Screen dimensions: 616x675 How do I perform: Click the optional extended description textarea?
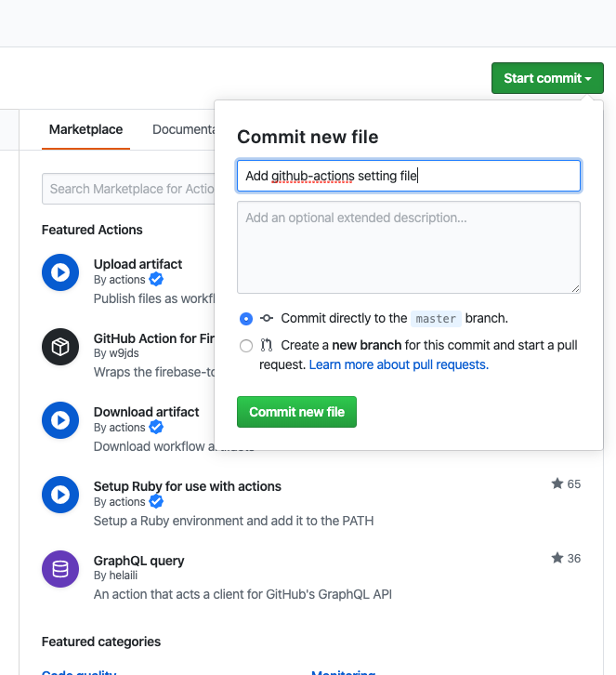[x=409, y=247]
